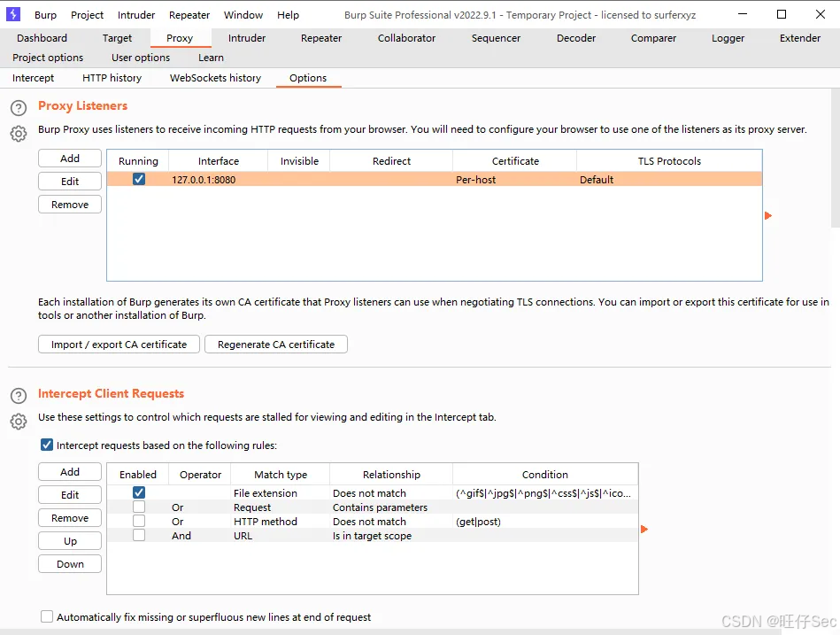Enable the Request contains parameters rule

139,507
